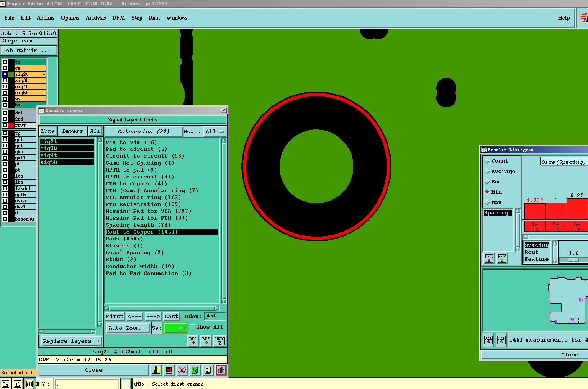Open the Sv green color dropdown

coord(175,328)
